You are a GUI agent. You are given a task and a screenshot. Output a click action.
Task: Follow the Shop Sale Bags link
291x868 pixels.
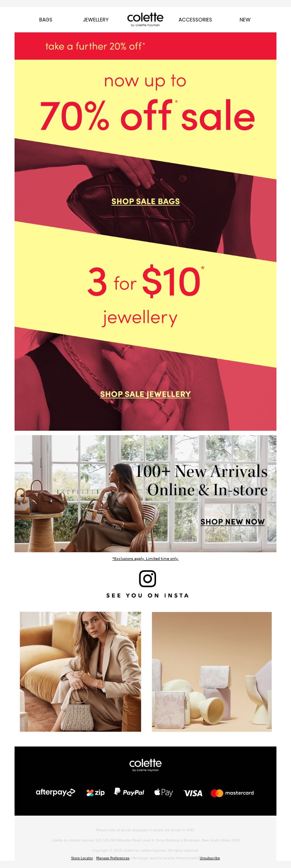pyautogui.click(x=145, y=201)
